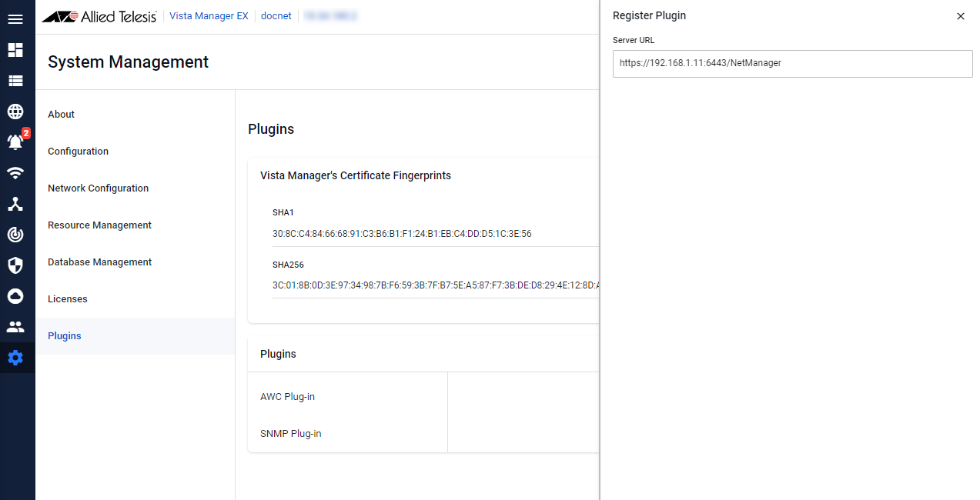The height and width of the screenshot is (500, 980).
Task: Select the AWC Plug-in entry
Action: coord(288,397)
